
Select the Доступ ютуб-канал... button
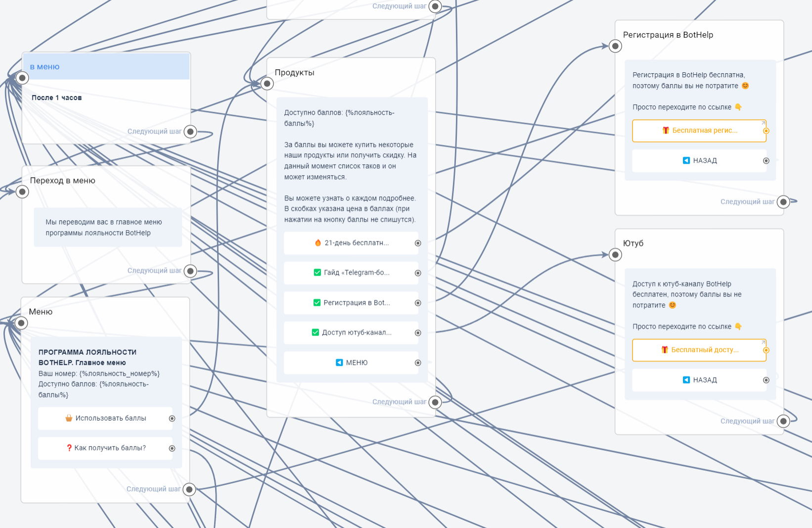tap(351, 333)
